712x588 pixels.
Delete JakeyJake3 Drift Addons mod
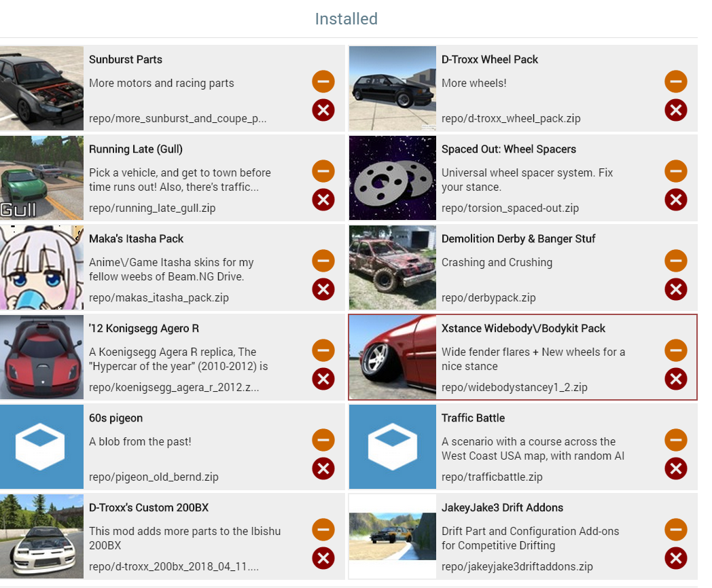[x=676, y=558]
